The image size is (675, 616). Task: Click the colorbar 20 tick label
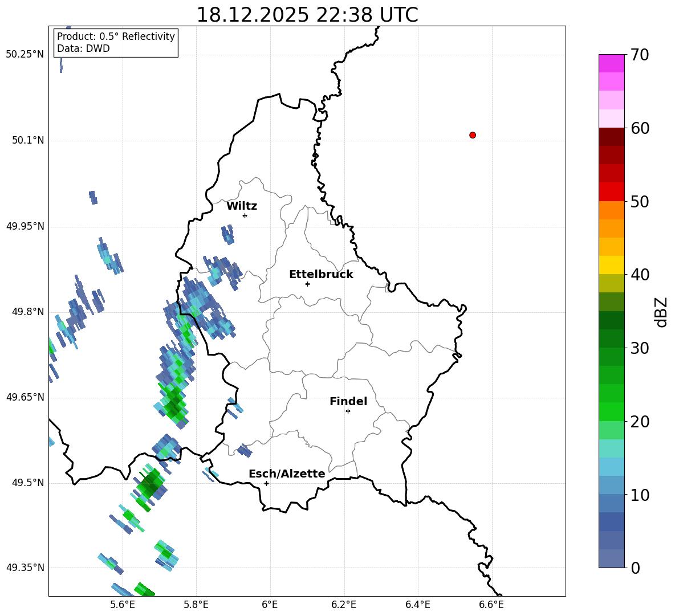click(640, 422)
